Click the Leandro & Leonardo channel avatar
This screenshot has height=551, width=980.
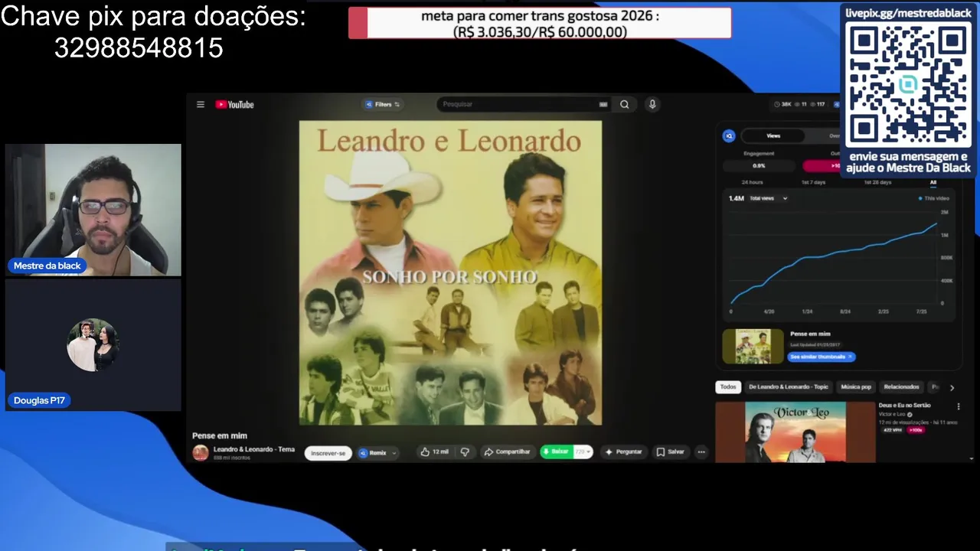(x=201, y=453)
